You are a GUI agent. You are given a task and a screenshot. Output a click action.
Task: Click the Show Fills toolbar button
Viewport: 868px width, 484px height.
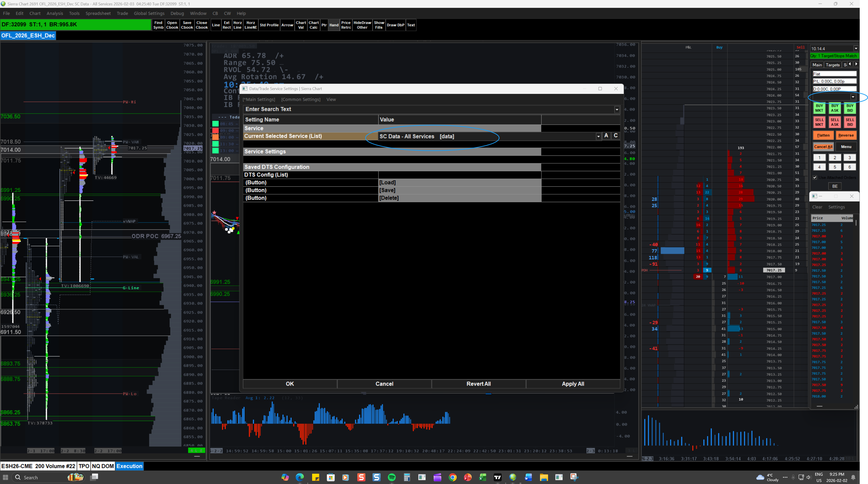pyautogui.click(x=379, y=25)
